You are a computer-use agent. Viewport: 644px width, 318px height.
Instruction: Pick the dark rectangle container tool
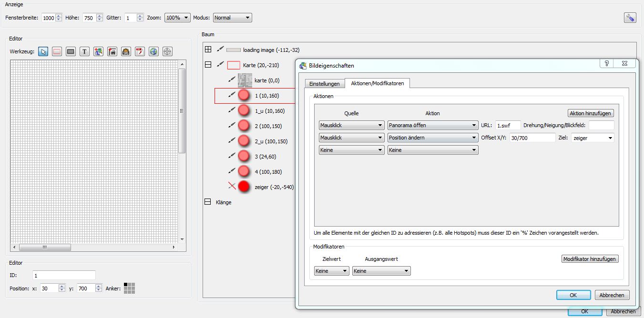pos(71,51)
